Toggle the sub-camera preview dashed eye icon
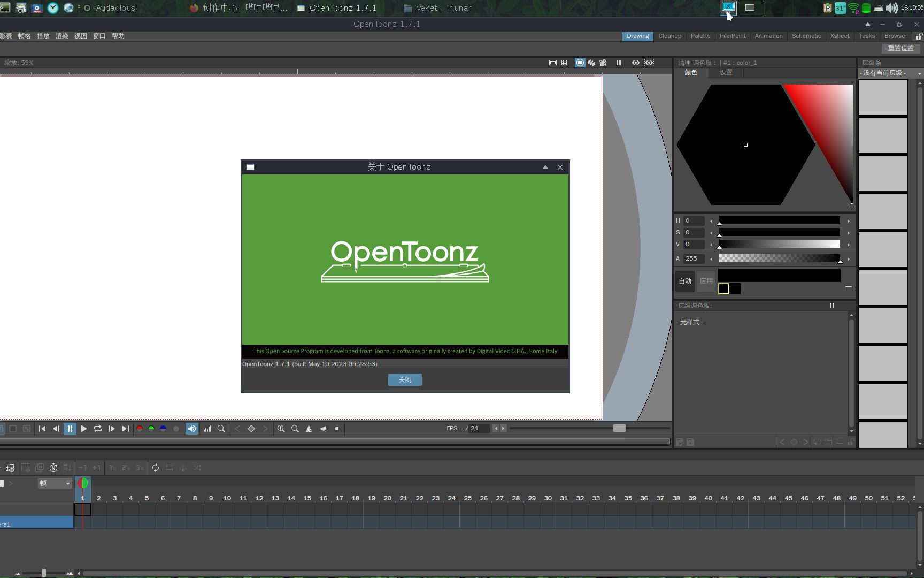 point(649,63)
